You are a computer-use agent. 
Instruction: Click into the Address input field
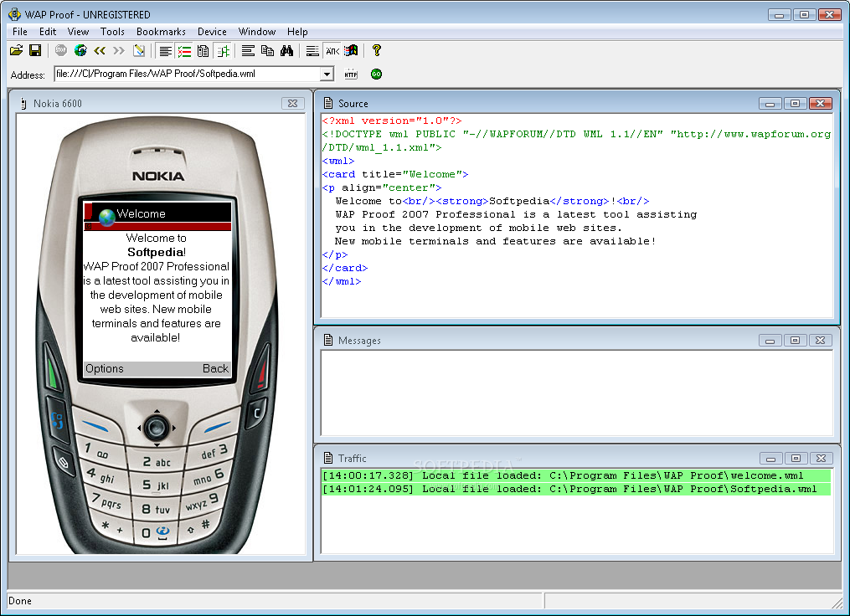(188, 74)
